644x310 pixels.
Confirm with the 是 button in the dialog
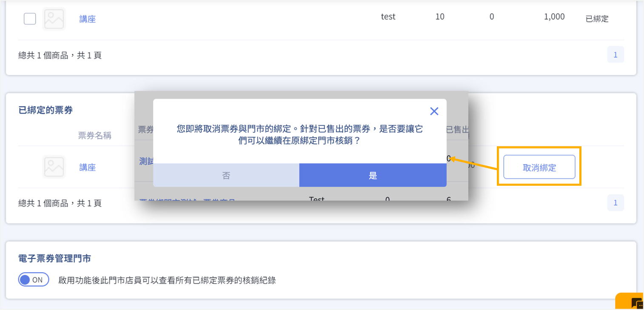pyautogui.click(x=373, y=176)
